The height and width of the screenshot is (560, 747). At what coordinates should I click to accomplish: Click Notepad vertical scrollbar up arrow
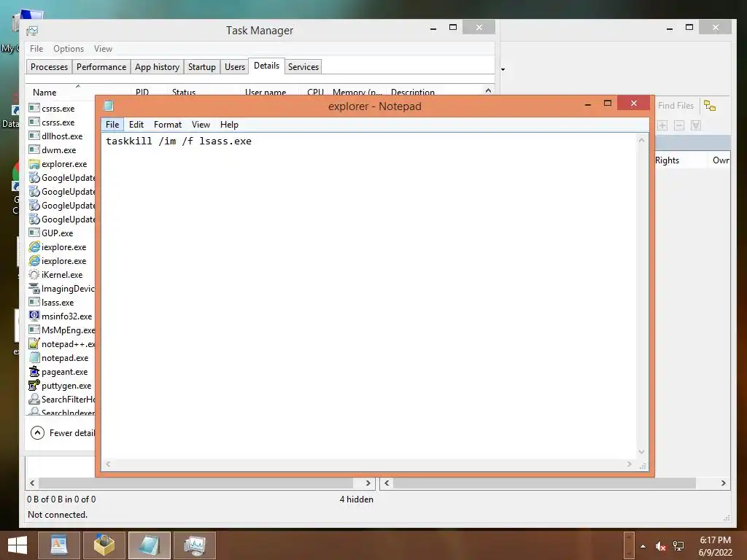point(641,140)
